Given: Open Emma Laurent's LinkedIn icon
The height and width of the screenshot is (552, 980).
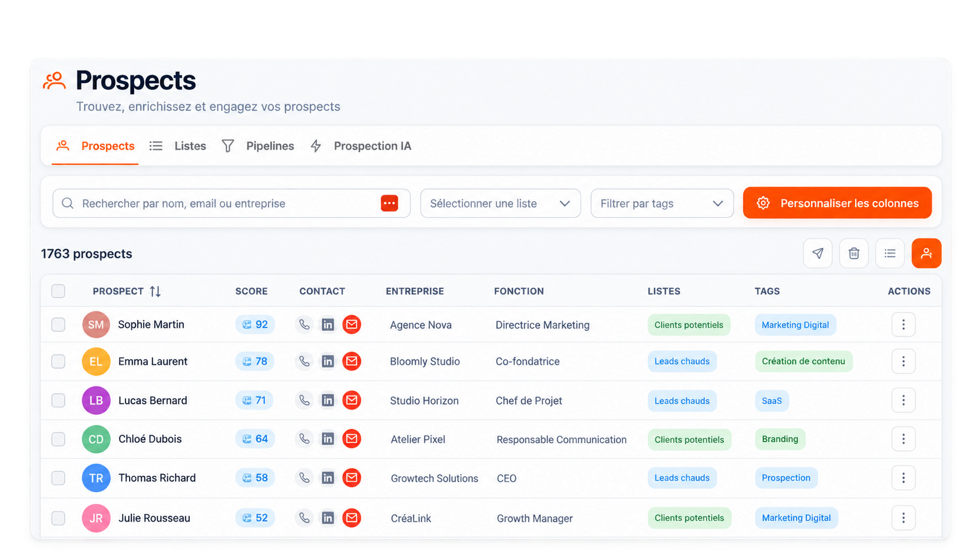Looking at the screenshot, I should coord(328,361).
